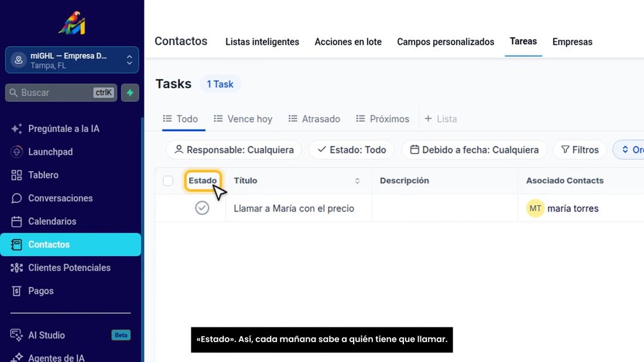Go to Campos personalizados tab
The height and width of the screenshot is (362, 644).
coord(446,42)
